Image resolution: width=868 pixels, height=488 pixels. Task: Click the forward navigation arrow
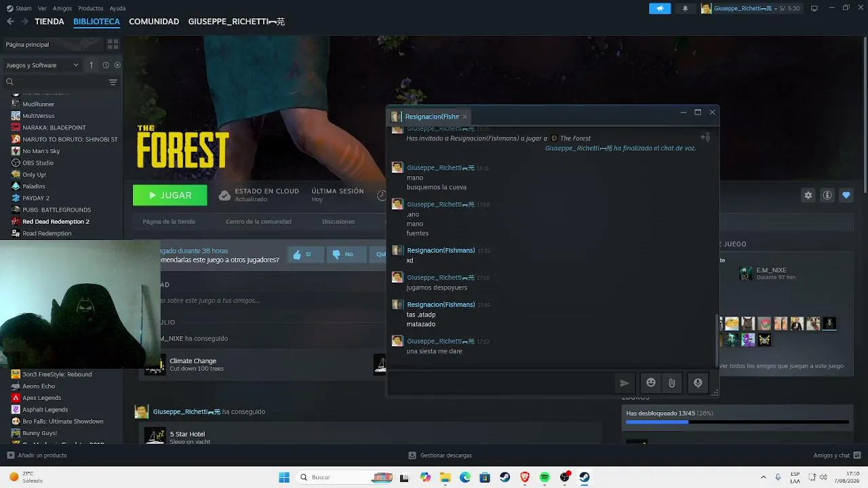(x=24, y=22)
